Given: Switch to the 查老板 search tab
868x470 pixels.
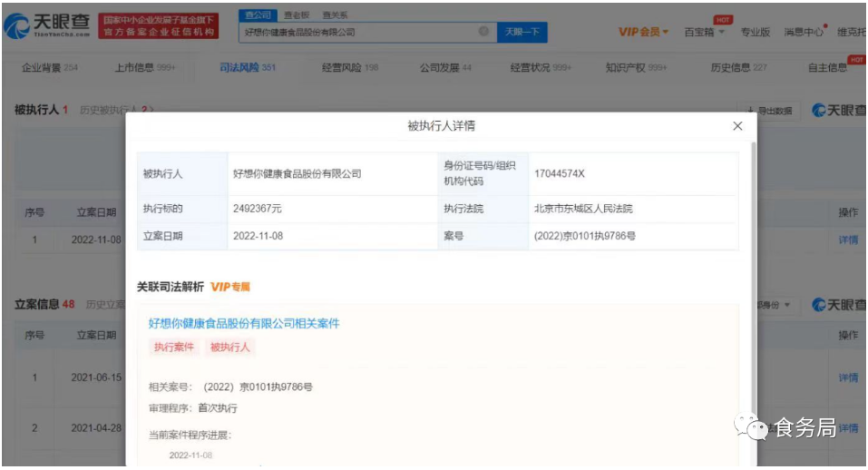Looking at the screenshot, I should [295, 15].
